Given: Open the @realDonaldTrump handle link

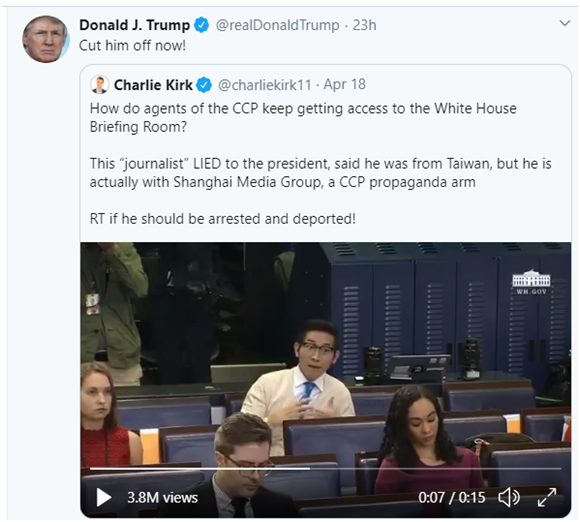Looking at the screenshot, I should pyautogui.click(x=277, y=25).
